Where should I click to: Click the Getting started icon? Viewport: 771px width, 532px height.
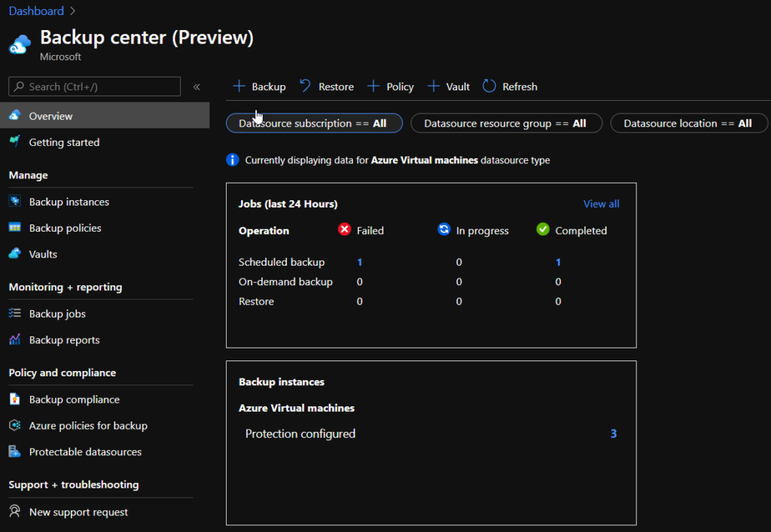click(15, 141)
